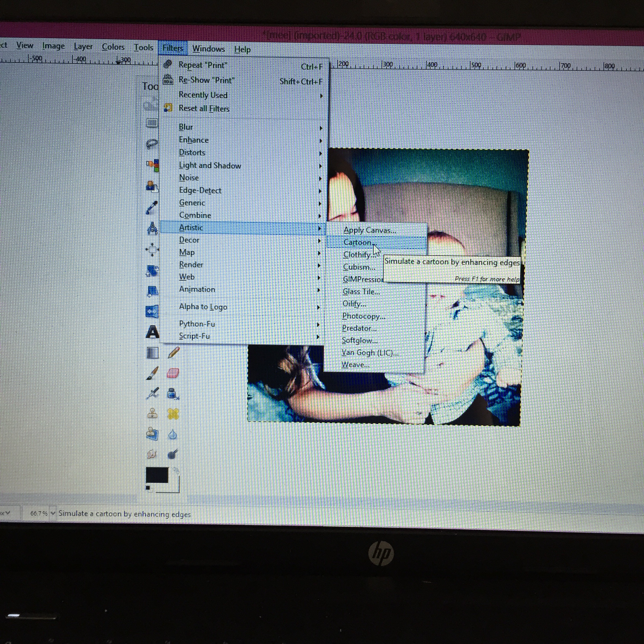
Task: Choose the Softglow filter
Action: (x=375, y=340)
